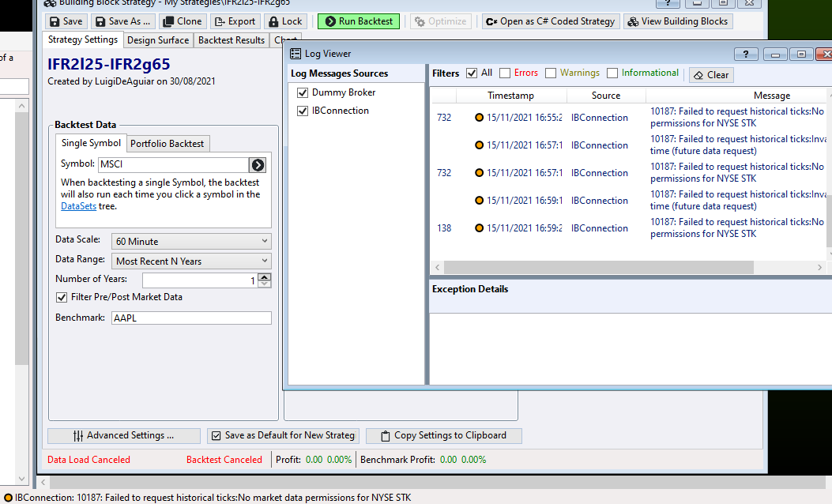Click the log's horizontal scrollbar

[x=599, y=267]
